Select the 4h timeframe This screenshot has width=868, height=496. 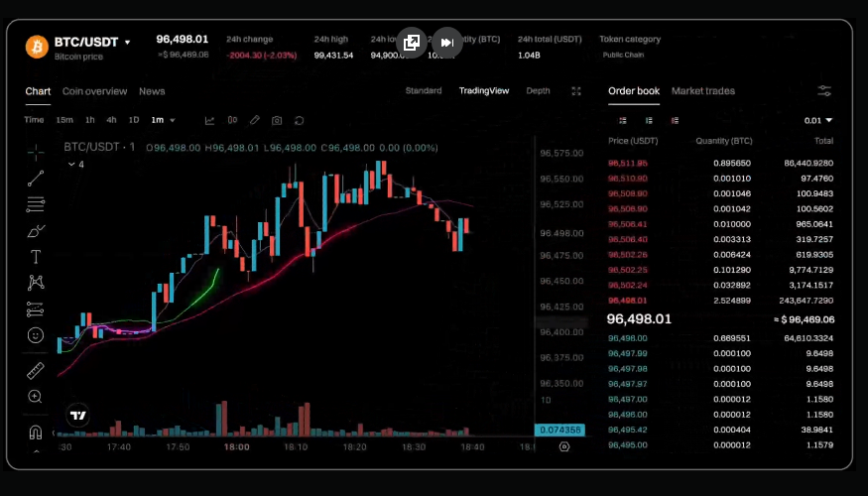(x=111, y=120)
